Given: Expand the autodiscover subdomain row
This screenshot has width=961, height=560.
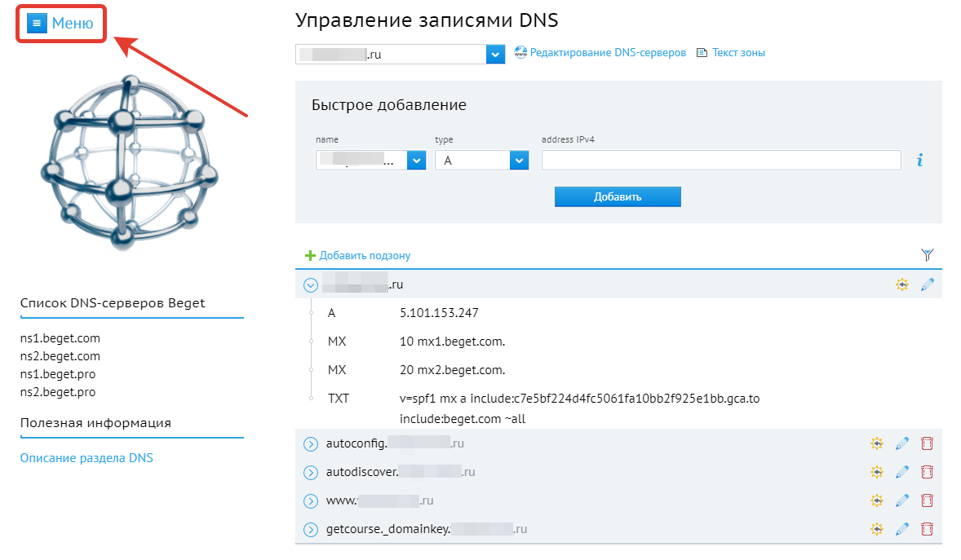Looking at the screenshot, I should coord(311,473).
